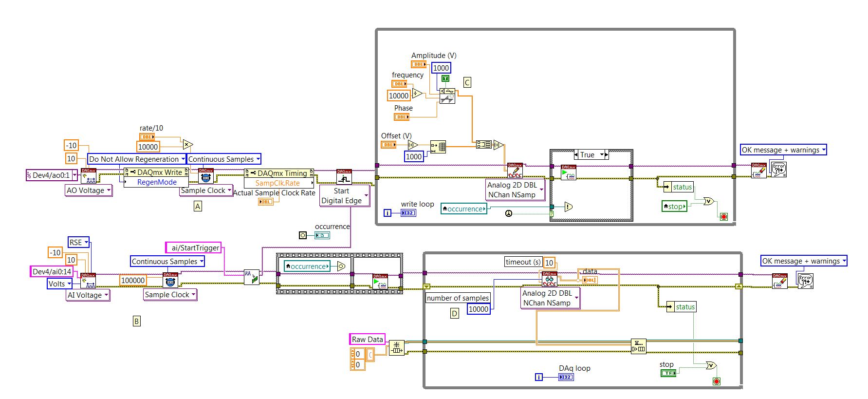This screenshot has width=868, height=399.
Task: Click the RegenMode property in DAQmx Write node
Action: tap(157, 182)
